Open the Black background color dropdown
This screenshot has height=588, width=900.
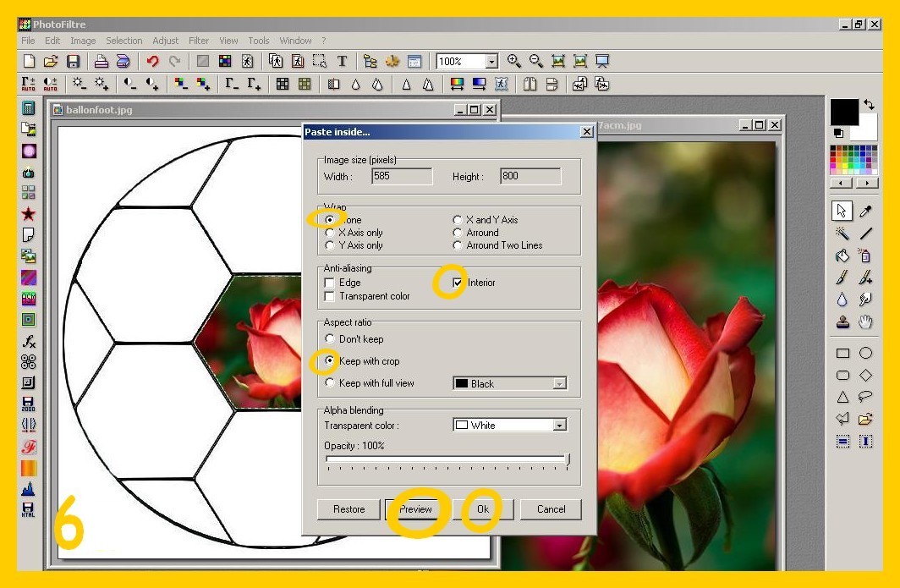click(x=558, y=384)
